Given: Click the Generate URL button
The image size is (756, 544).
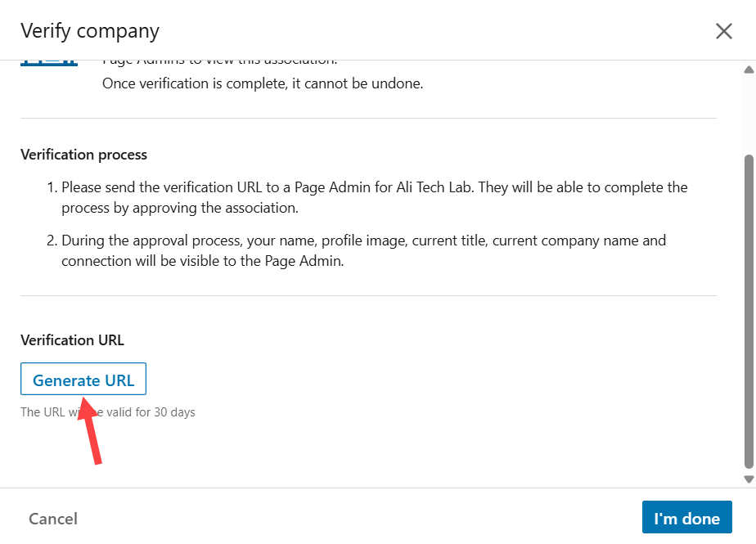Looking at the screenshot, I should 83,380.
